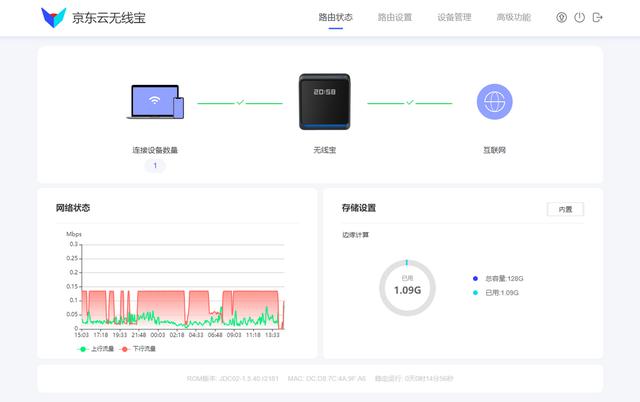
Task: Click the storage usage donut chart
Action: 407,287
